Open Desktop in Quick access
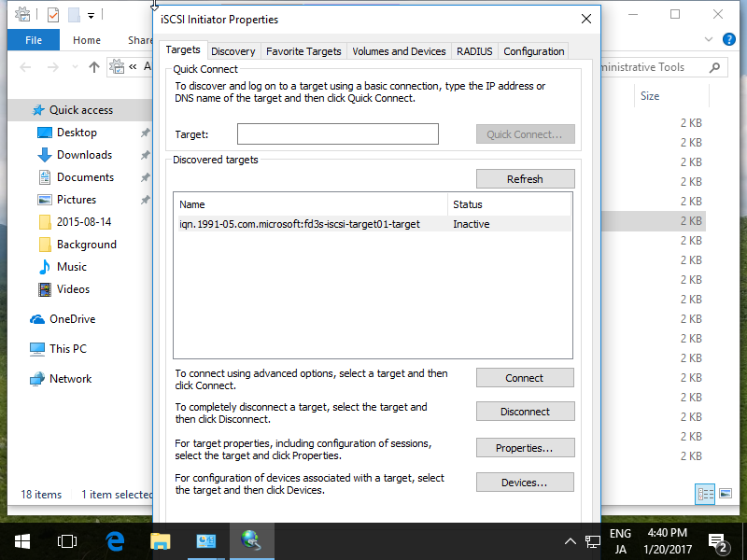This screenshot has width=747, height=560. pos(77,133)
